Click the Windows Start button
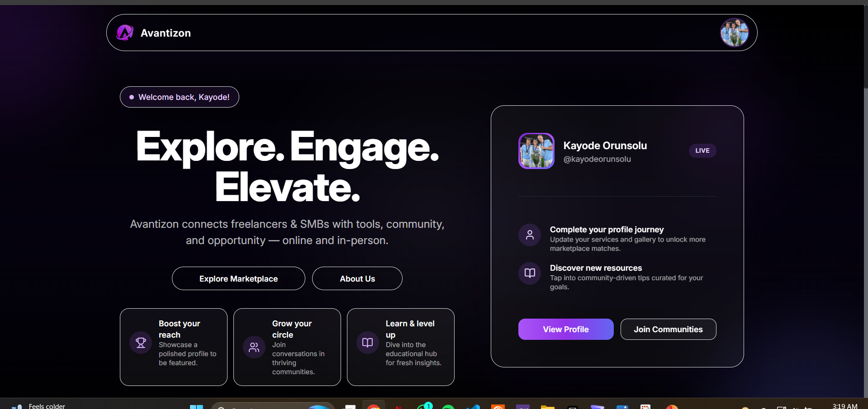Viewport: 868px width, 409px height. tap(196, 406)
